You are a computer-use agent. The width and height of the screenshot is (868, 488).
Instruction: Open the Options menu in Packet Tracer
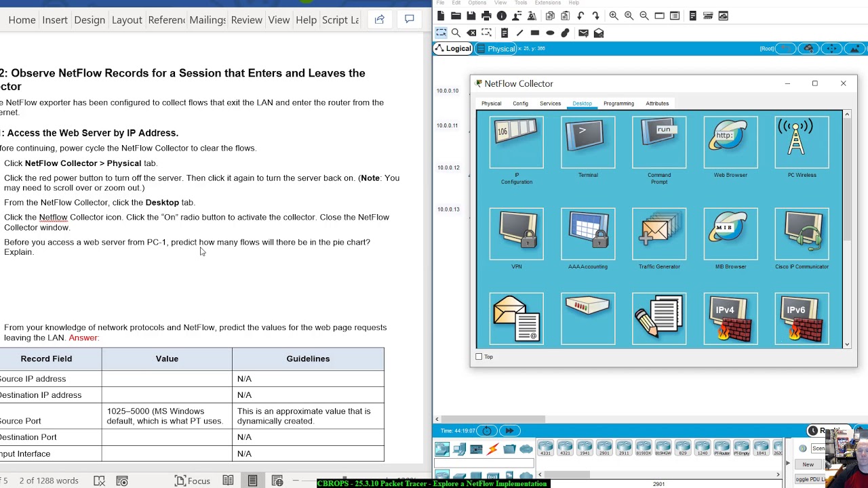pyautogui.click(x=477, y=3)
